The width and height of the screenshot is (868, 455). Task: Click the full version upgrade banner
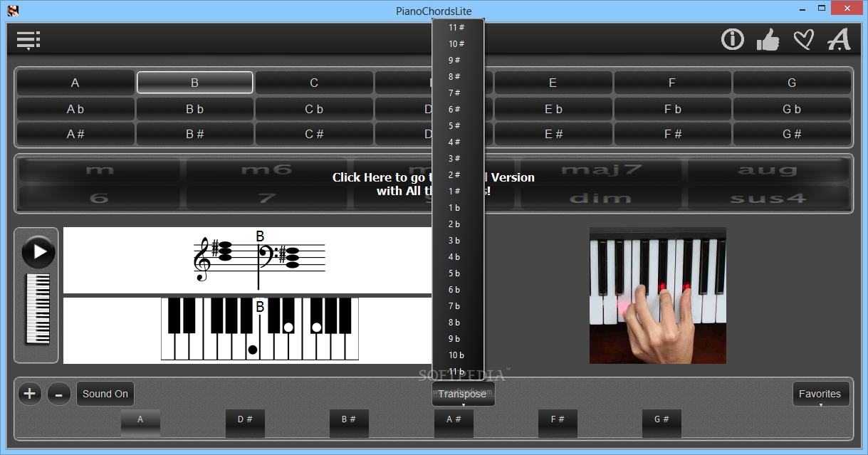(x=434, y=184)
